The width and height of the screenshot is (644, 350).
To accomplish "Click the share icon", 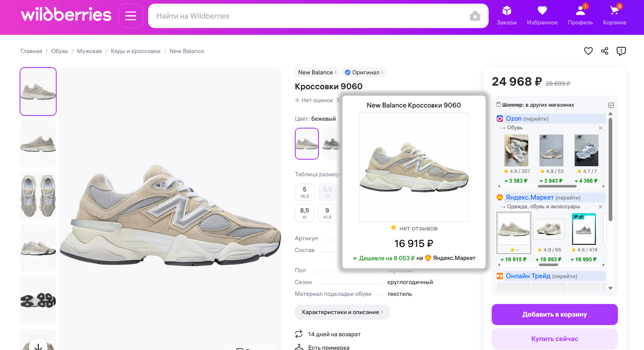I will [604, 51].
